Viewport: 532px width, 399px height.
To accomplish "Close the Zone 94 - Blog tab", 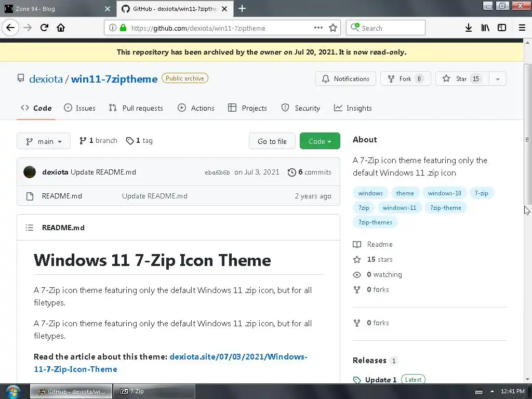I will 108,9.
